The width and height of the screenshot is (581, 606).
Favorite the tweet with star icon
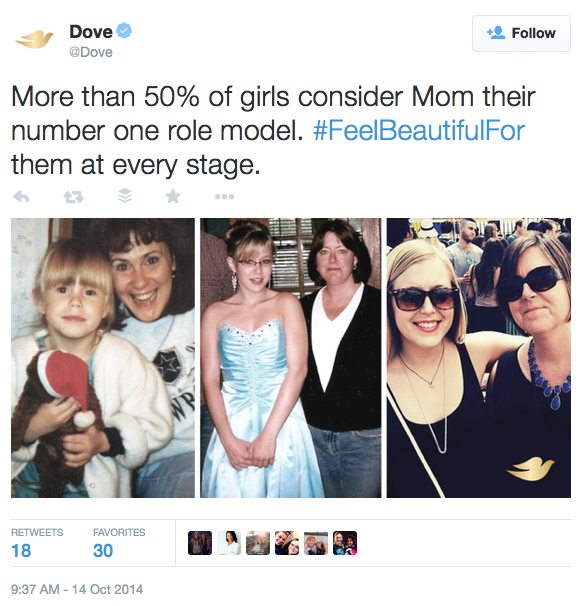point(173,196)
